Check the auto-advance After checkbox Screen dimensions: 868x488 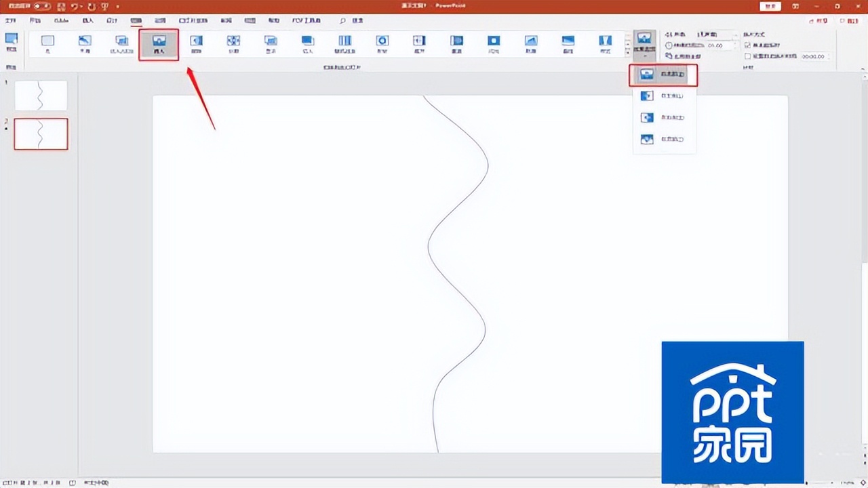point(748,56)
